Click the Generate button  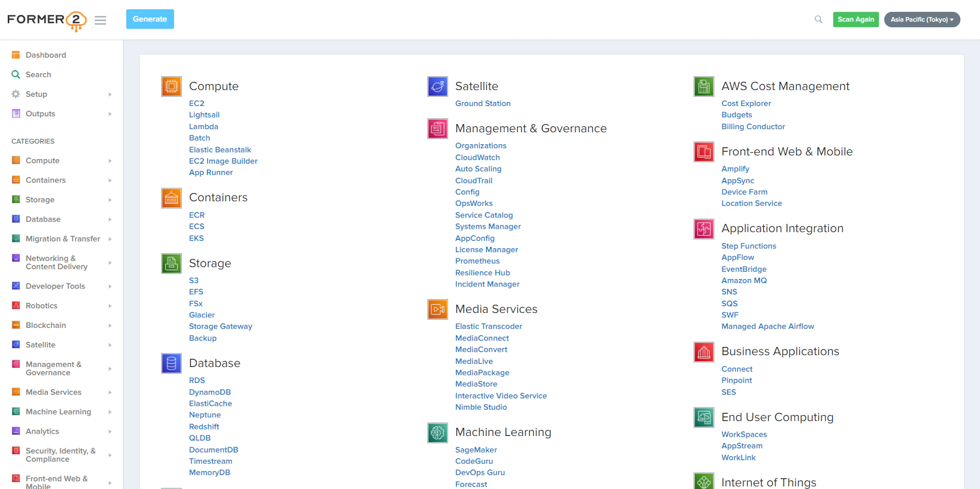[150, 19]
